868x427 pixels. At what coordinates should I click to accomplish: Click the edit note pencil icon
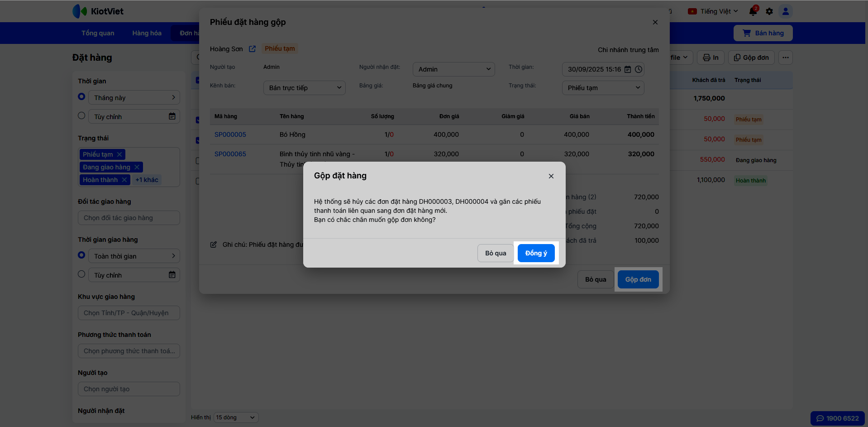pos(214,245)
